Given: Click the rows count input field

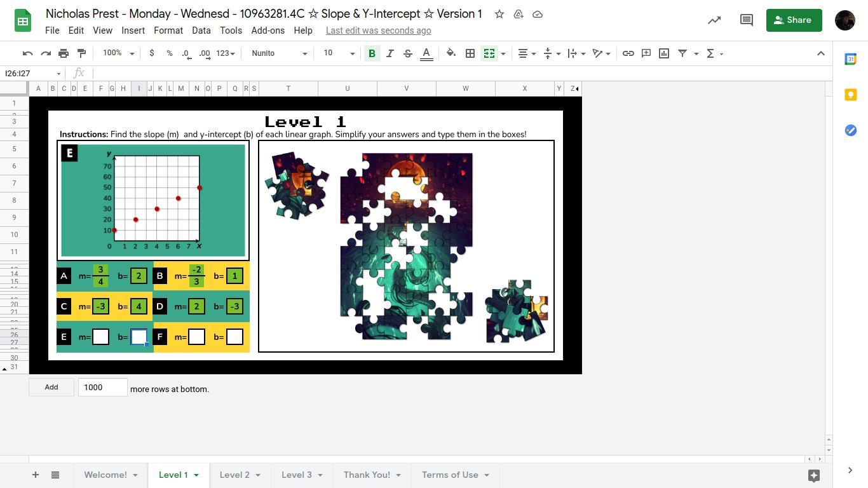Looking at the screenshot, I should (102, 388).
